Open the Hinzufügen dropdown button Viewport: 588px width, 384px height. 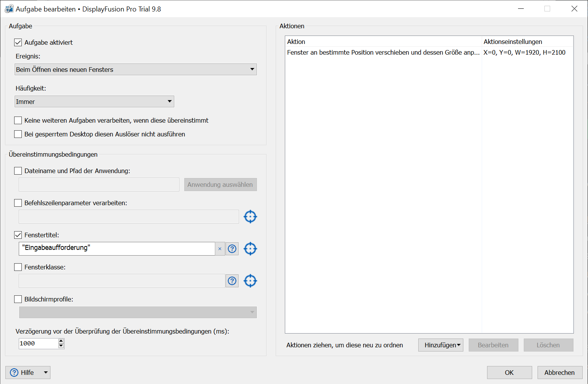[x=440, y=345]
